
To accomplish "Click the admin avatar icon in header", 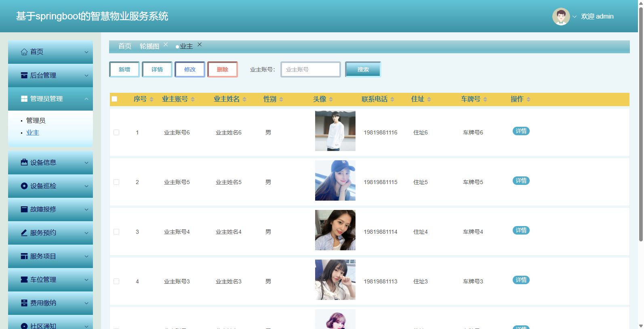I will click(561, 17).
